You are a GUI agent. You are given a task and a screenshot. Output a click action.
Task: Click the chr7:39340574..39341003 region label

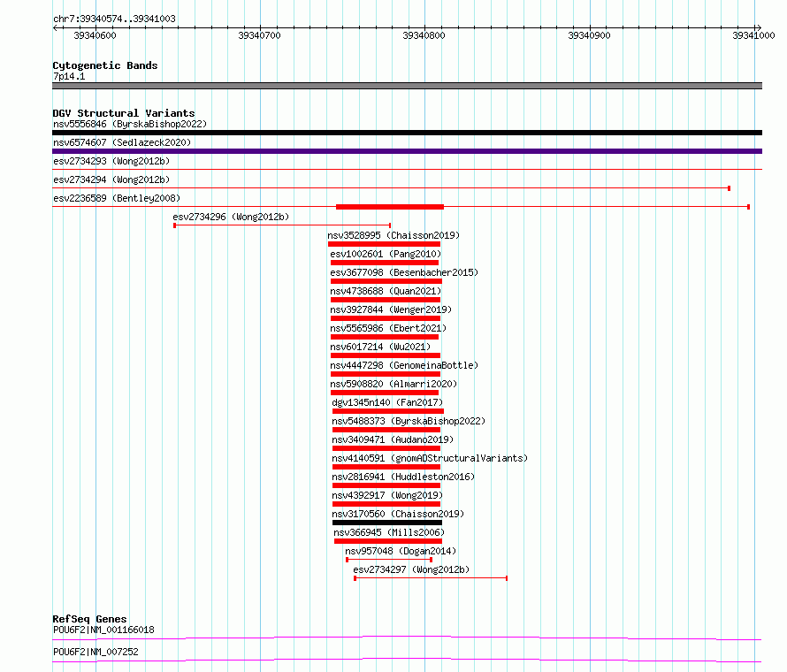(114, 19)
